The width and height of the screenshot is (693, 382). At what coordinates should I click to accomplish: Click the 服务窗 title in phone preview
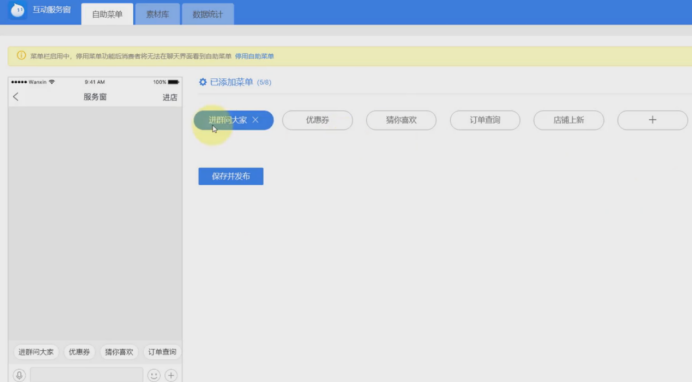click(x=95, y=97)
